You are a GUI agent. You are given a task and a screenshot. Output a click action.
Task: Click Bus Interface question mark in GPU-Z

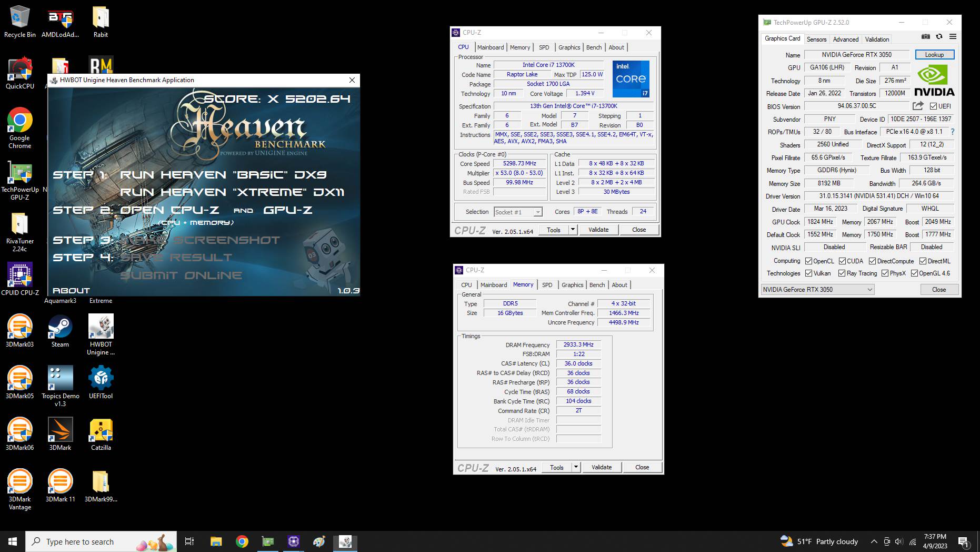(x=952, y=132)
